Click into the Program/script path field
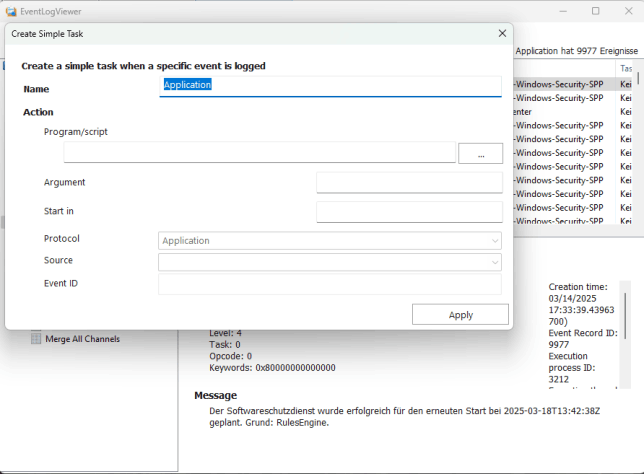The image size is (644, 474). point(259,153)
